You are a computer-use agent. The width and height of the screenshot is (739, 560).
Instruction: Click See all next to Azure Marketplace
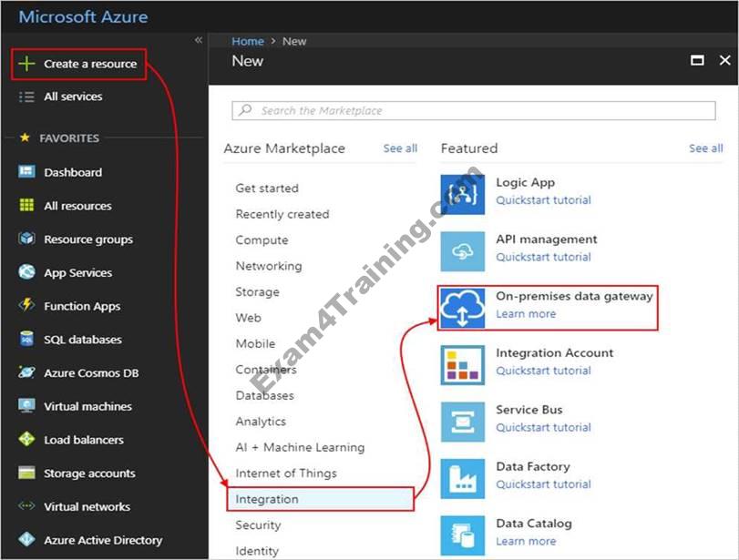[400, 148]
